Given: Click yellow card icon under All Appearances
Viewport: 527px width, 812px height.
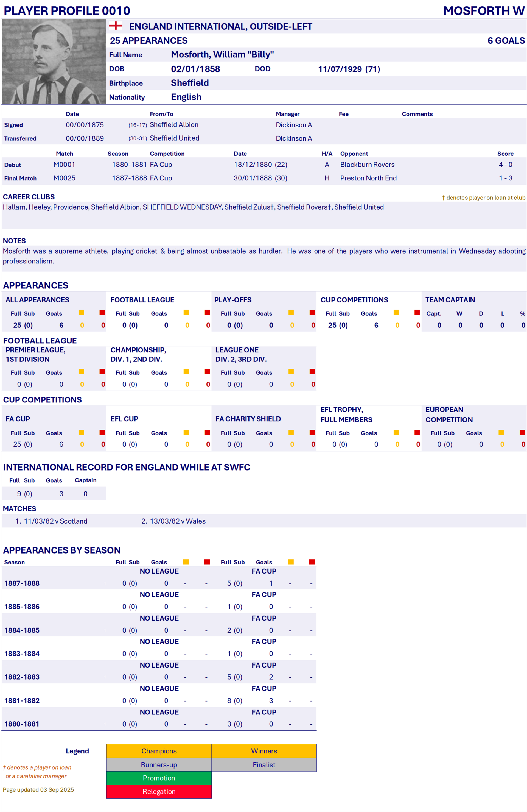Looking at the screenshot, I should 82,313.
